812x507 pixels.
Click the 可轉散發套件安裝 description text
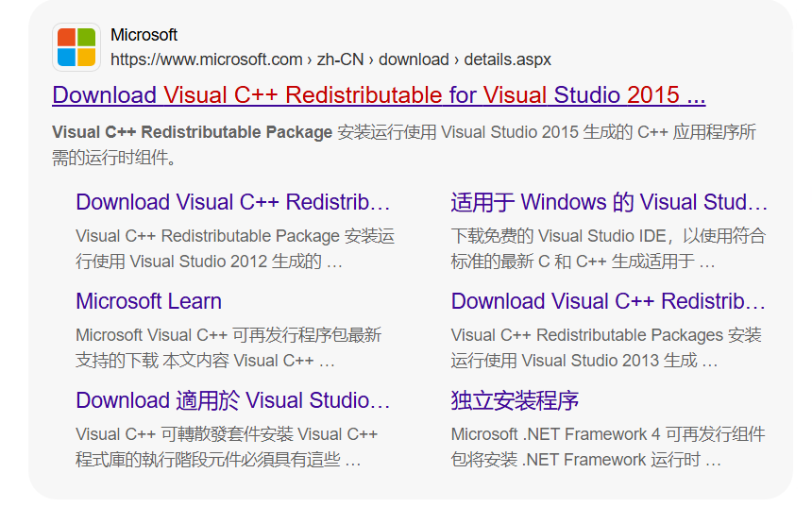227,447
